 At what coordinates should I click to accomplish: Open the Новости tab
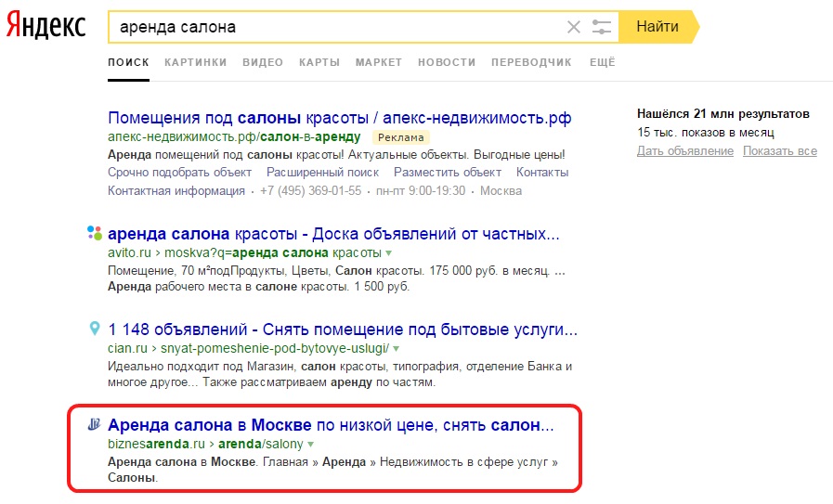tap(447, 62)
